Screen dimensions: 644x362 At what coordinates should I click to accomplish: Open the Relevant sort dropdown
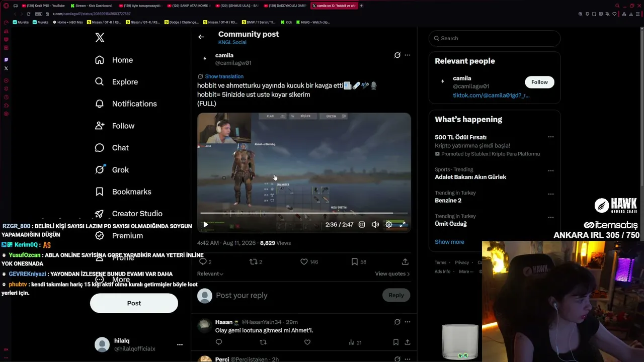coord(210,274)
